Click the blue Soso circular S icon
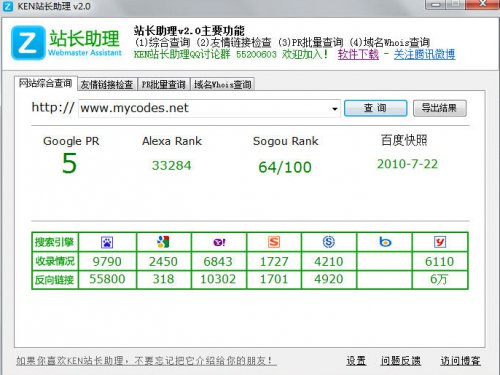Image resolution: width=500 pixels, height=375 pixels. [329, 242]
